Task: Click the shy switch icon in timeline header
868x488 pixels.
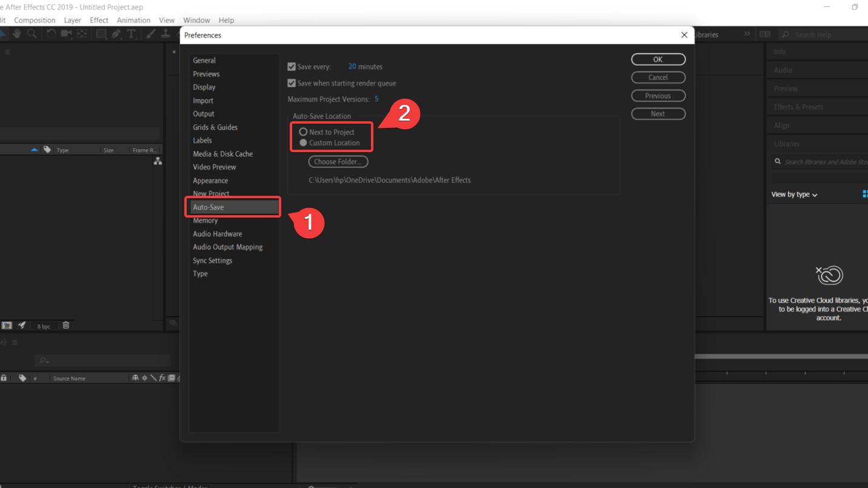Action: (x=135, y=378)
